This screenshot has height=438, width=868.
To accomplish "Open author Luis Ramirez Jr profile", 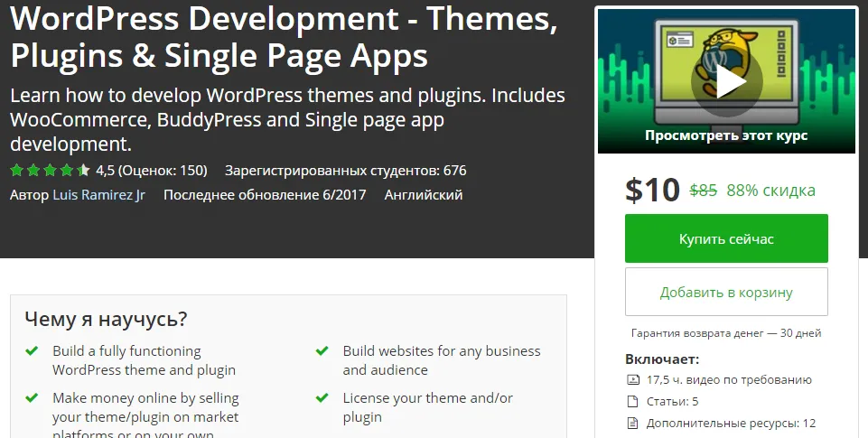I will (x=98, y=194).
